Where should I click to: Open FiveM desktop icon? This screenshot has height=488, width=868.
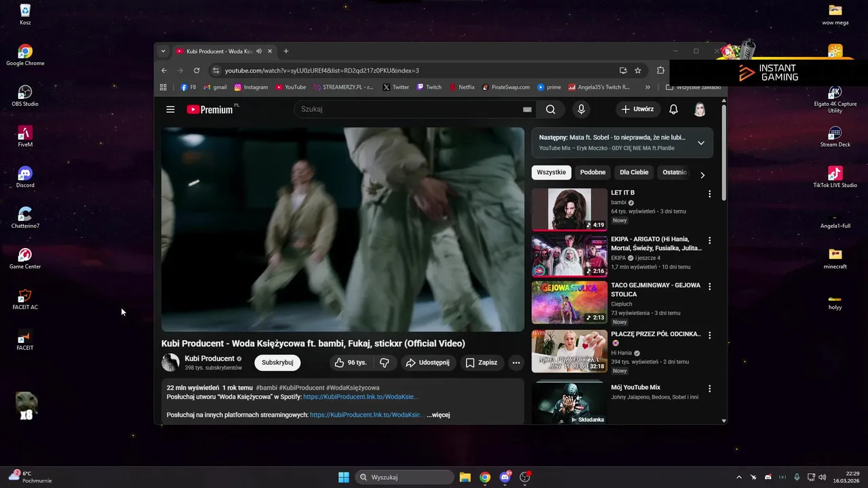(x=25, y=136)
